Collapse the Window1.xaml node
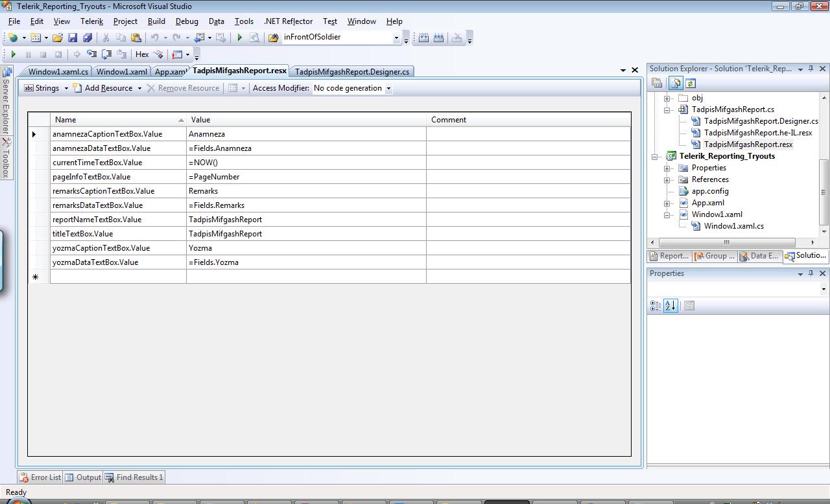 point(667,215)
